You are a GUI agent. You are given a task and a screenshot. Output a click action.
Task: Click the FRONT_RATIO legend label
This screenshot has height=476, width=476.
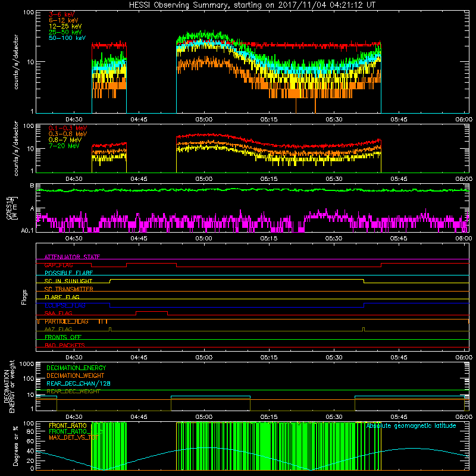click(68, 425)
